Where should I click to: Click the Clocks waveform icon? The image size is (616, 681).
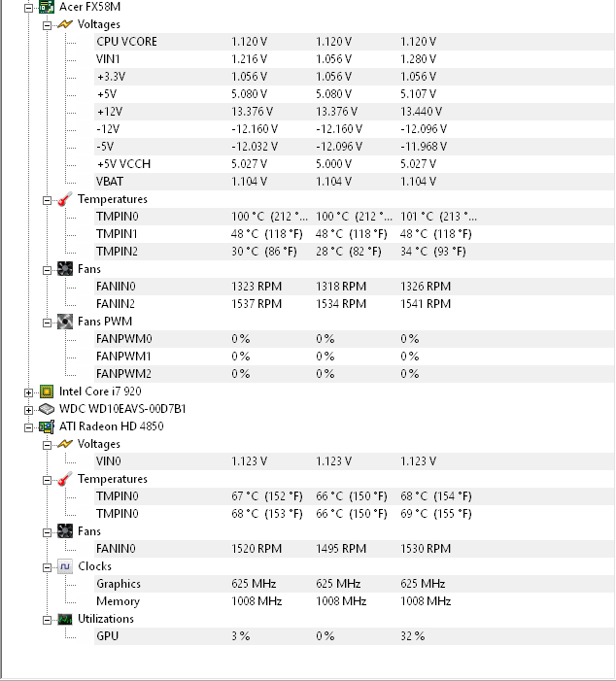(x=65, y=566)
